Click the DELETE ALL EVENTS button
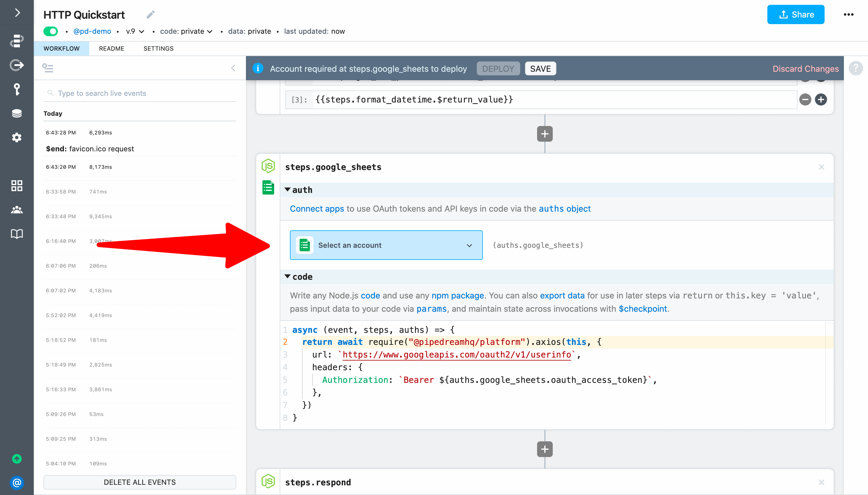This screenshot has height=495, width=868. (140, 482)
